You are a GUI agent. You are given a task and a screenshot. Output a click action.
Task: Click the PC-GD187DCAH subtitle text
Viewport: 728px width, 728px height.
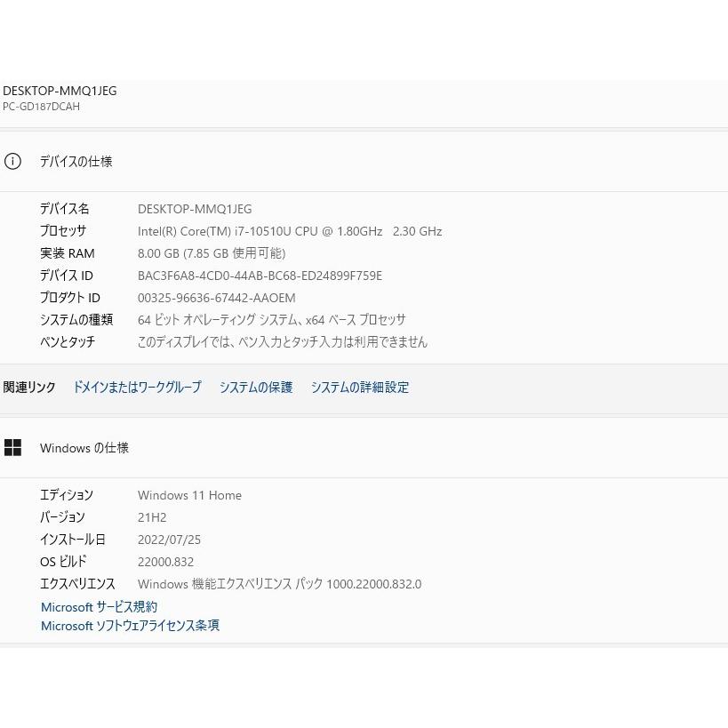tap(41, 107)
